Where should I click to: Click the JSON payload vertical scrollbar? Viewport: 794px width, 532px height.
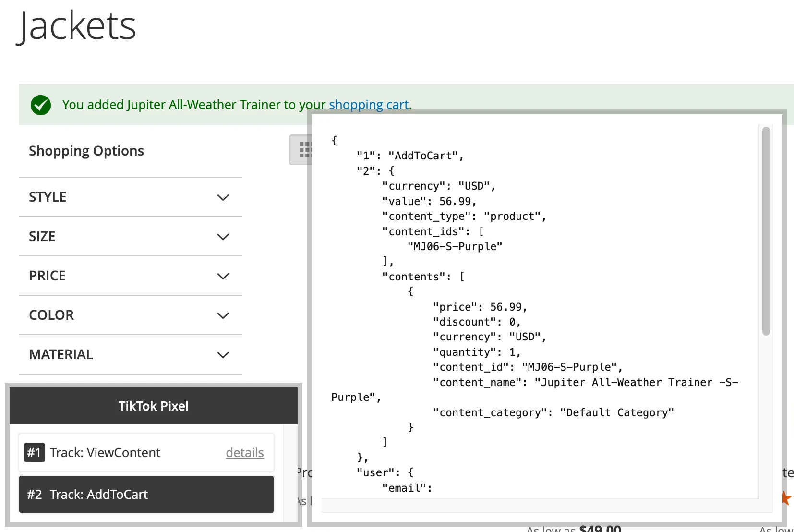(766, 230)
